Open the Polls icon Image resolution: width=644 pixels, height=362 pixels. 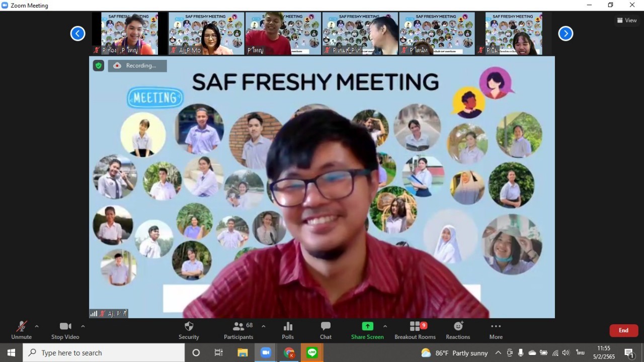(x=288, y=330)
